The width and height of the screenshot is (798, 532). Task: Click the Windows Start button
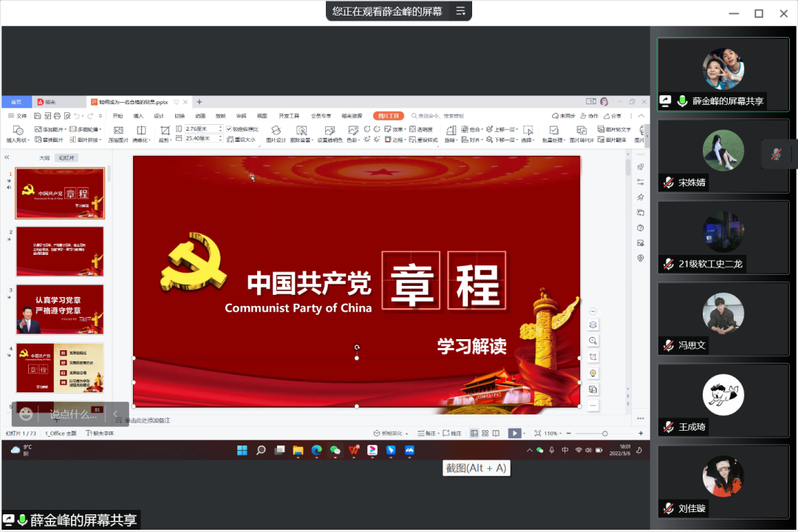tap(242, 450)
